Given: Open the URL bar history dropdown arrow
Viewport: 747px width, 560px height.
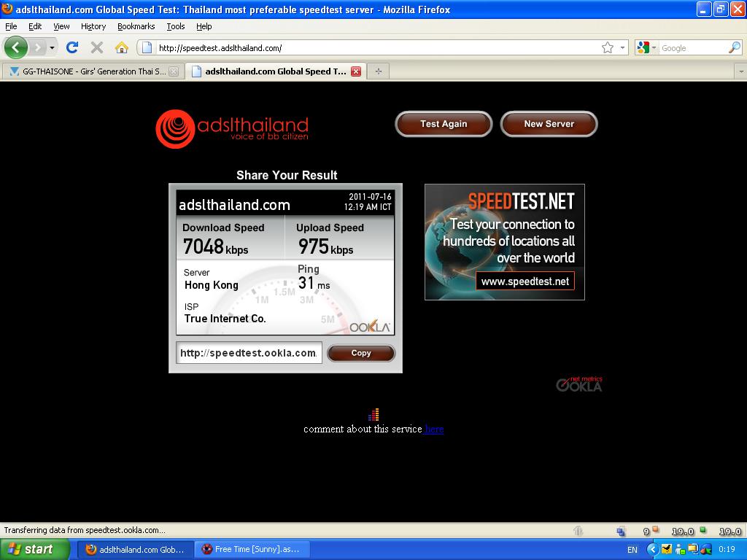Looking at the screenshot, I should coord(622,47).
